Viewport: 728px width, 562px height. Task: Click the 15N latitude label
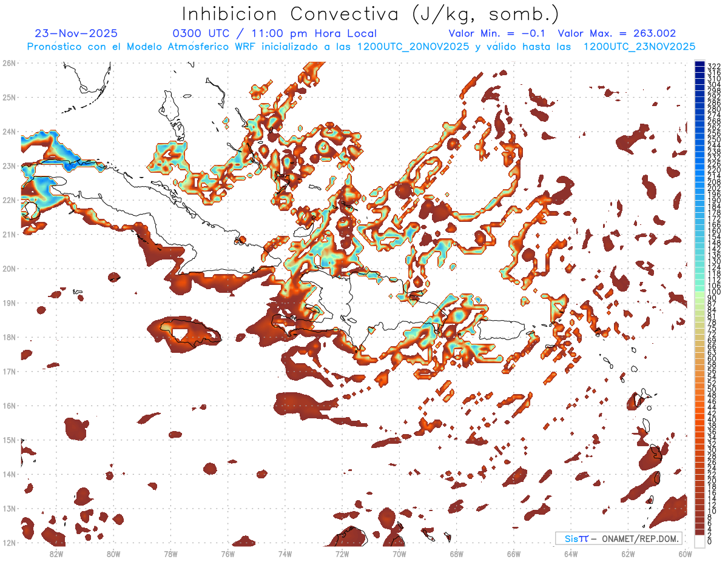[8, 440]
